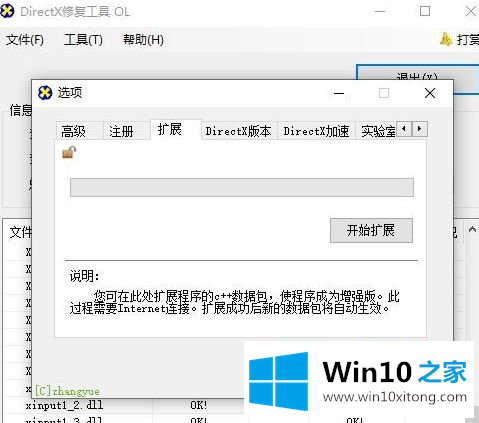Switch to the 注册 tab
479x423 pixels.
coord(126,131)
